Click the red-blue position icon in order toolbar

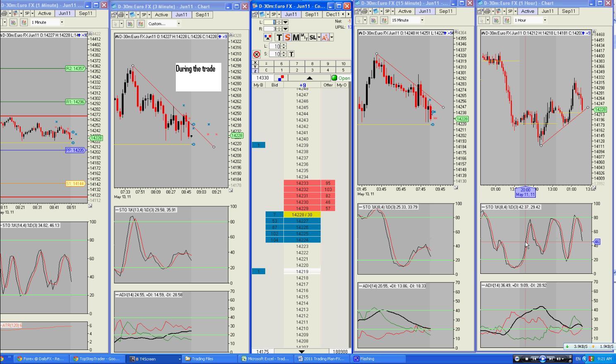[268, 37]
